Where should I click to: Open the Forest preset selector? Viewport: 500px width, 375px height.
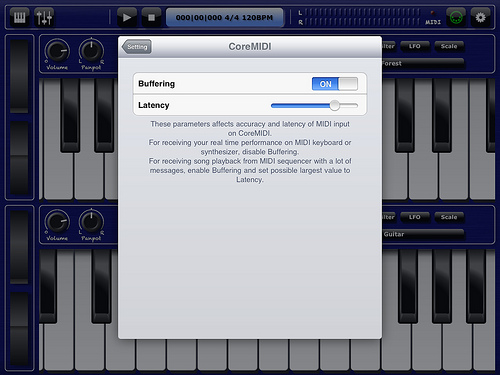423,63
